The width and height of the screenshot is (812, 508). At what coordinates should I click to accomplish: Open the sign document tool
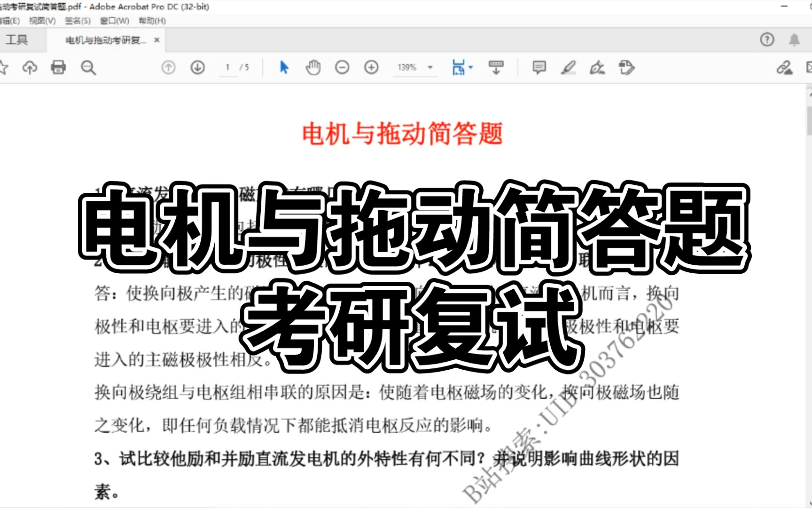(x=597, y=68)
